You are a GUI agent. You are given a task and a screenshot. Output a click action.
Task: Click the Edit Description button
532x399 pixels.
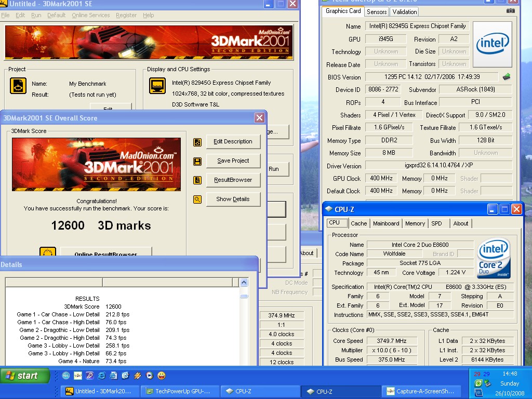tap(233, 141)
